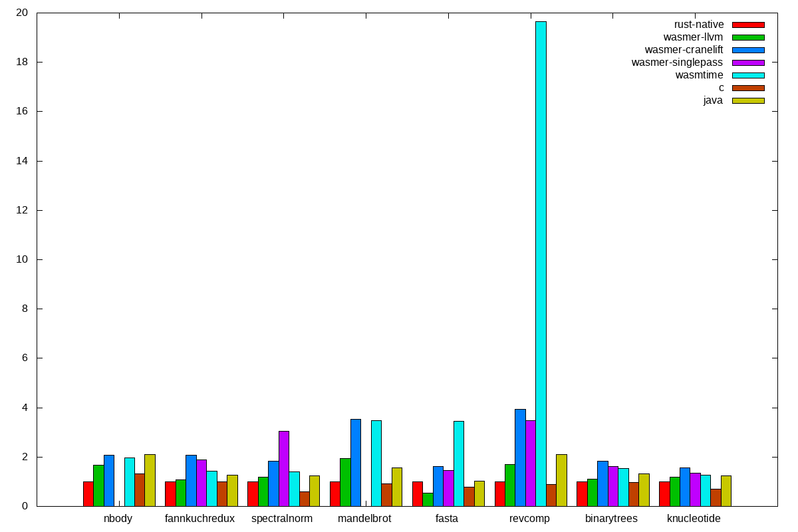798x532 pixels.
Task: Click the green wasmer-llvm bar for fasta
Action: point(428,499)
